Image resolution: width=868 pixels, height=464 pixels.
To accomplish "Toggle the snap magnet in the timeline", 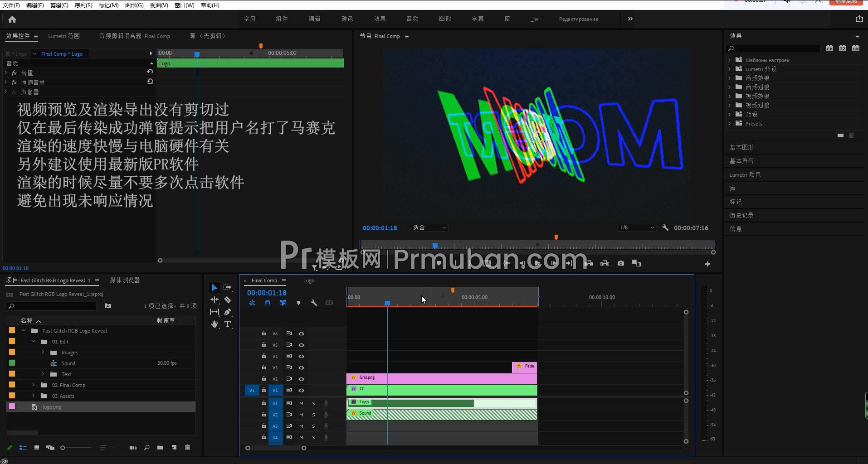I will (268, 303).
